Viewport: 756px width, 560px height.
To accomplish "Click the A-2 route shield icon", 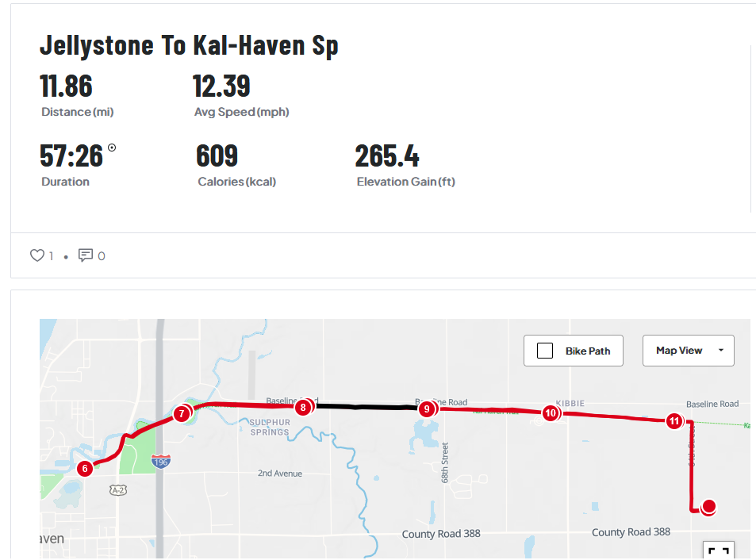I will coord(119,490).
